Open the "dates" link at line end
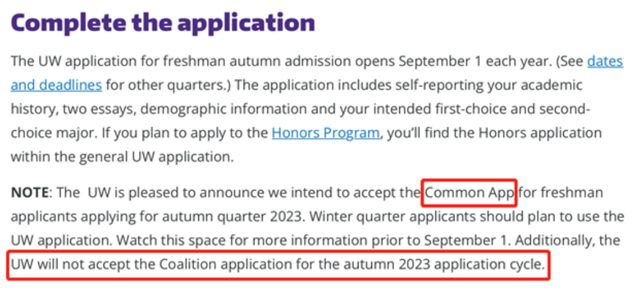 point(604,61)
